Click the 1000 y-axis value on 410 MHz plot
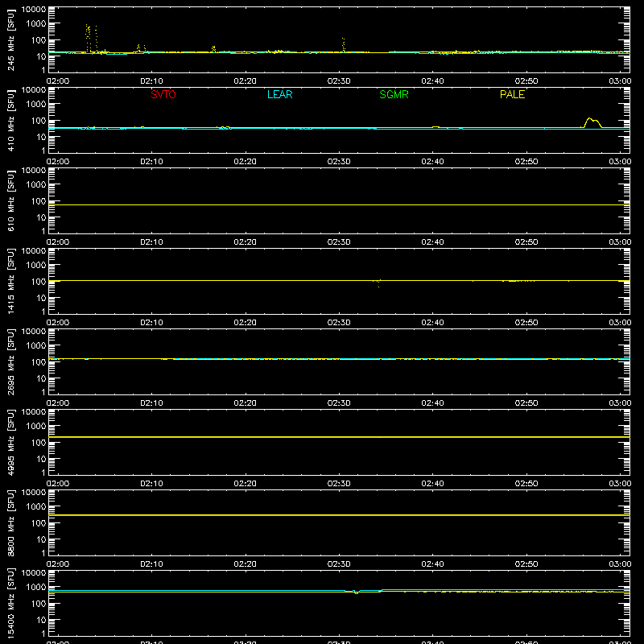This screenshot has width=644, height=644. coord(36,105)
